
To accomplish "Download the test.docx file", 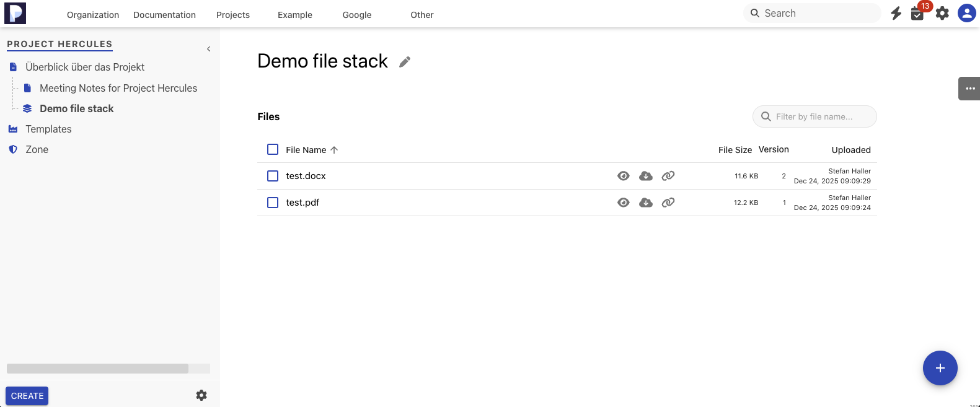I will (646, 176).
